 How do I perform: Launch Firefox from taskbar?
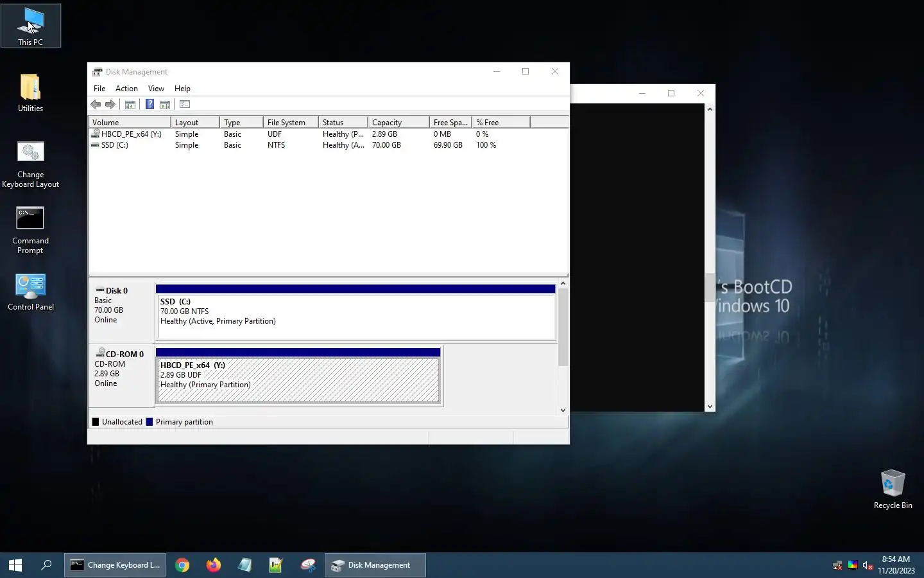[x=214, y=565]
